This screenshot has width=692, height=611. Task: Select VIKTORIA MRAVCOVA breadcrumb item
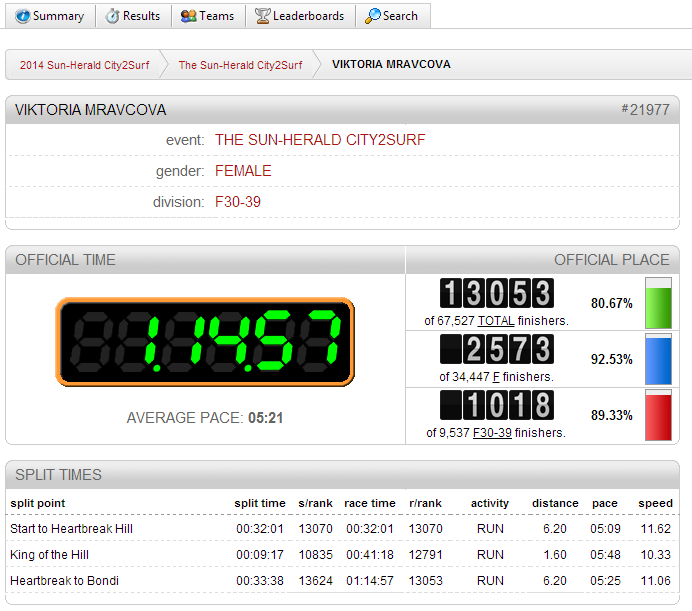[x=391, y=64]
